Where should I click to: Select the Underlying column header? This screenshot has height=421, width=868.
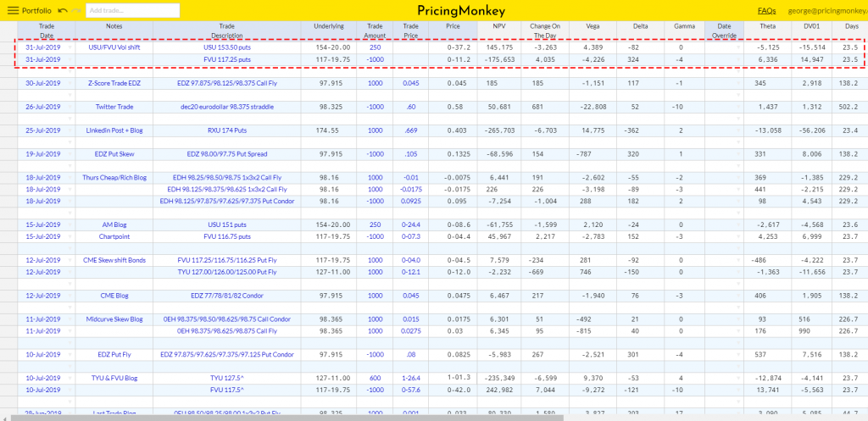click(329, 30)
